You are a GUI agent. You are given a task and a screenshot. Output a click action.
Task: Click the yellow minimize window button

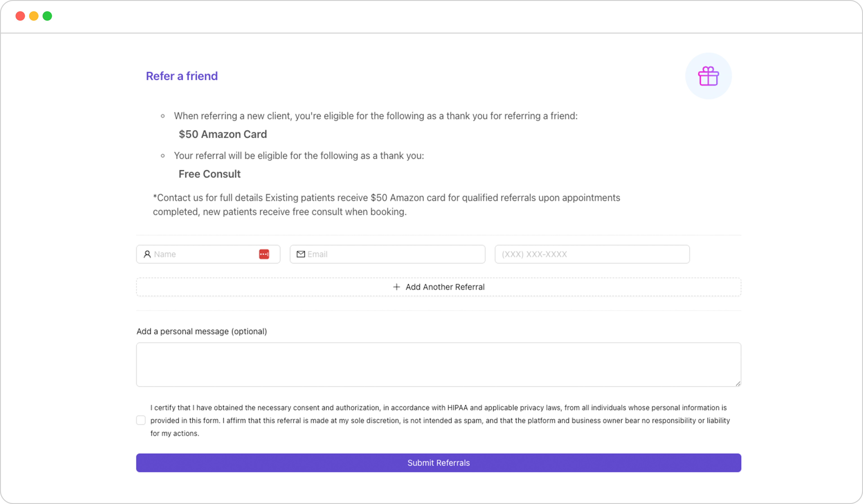pos(34,16)
